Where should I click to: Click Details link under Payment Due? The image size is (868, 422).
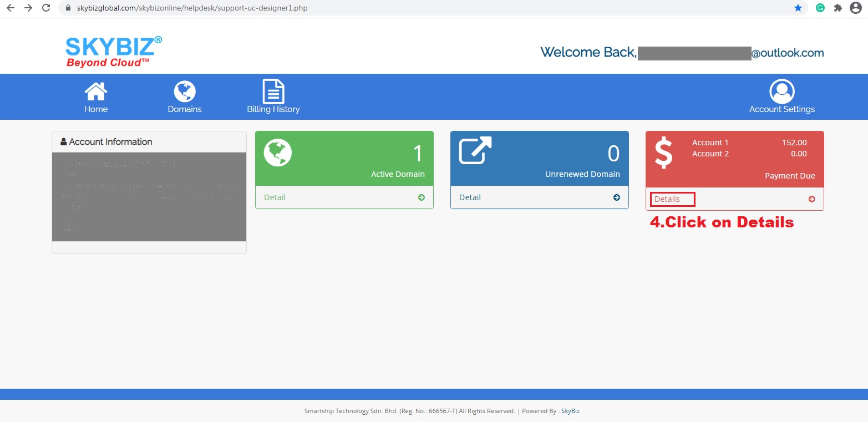(x=667, y=199)
